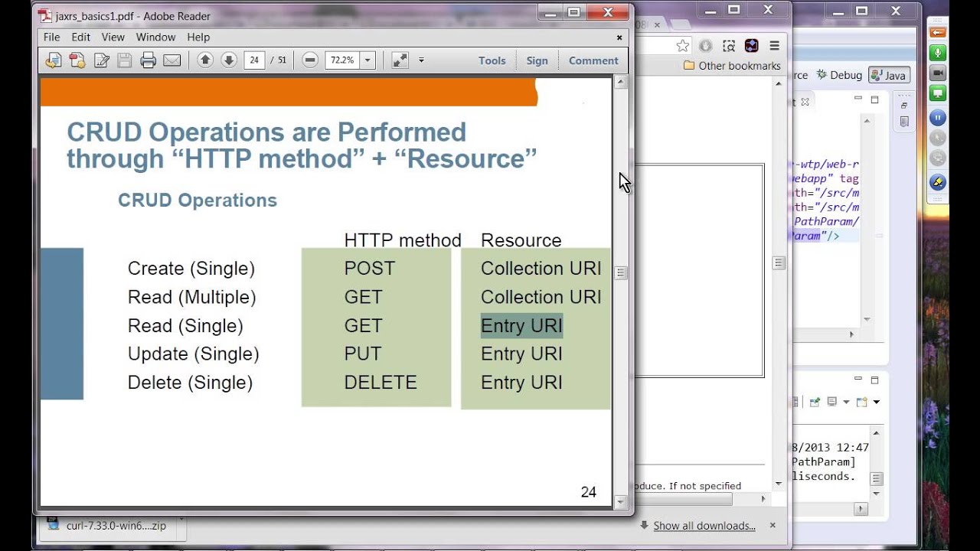Toggle the green screen share button in recorder toolbar

(x=938, y=94)
